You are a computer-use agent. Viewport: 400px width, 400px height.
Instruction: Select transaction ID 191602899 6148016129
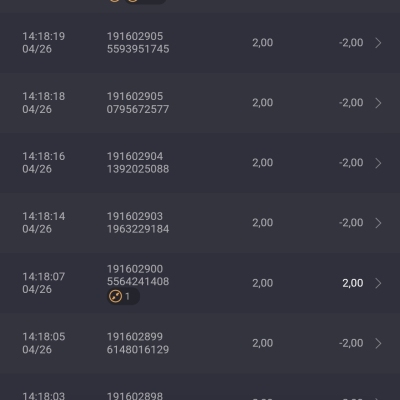(x=138, y=343)
